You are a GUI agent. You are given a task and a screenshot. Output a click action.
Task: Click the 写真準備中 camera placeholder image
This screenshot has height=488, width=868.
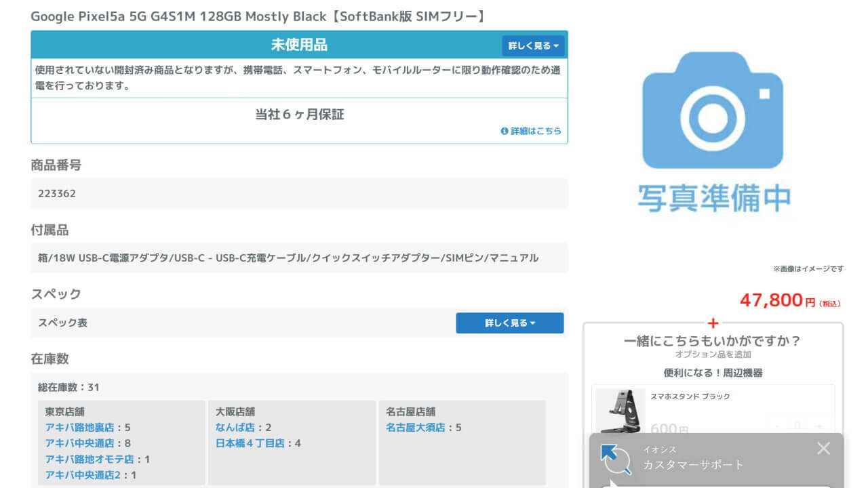coord(713,132)
